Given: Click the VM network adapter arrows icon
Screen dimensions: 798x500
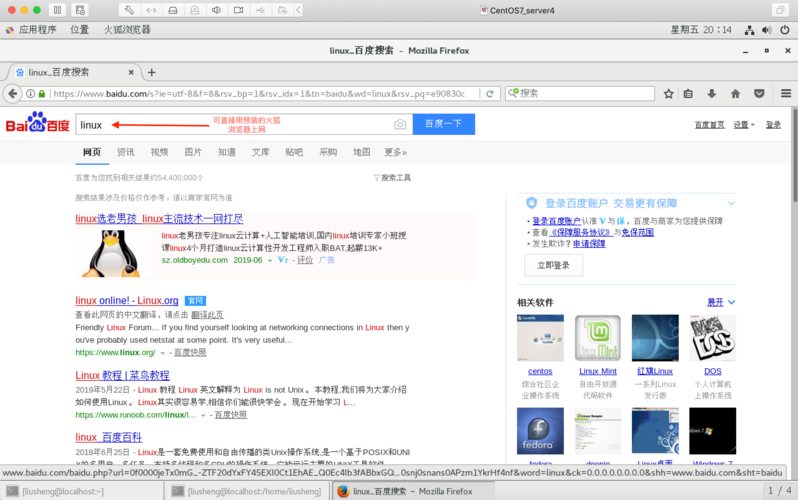Looking at the screenshot, I should tap(151, 10).
